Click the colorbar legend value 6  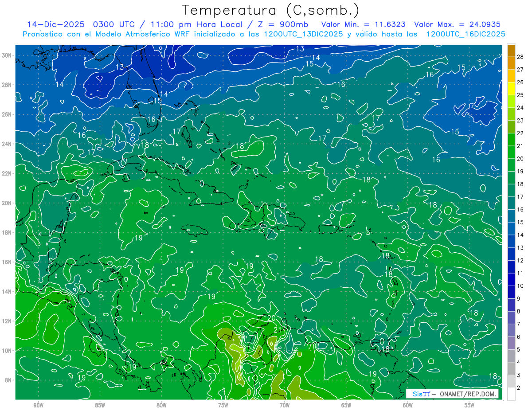tap(518, 337)
